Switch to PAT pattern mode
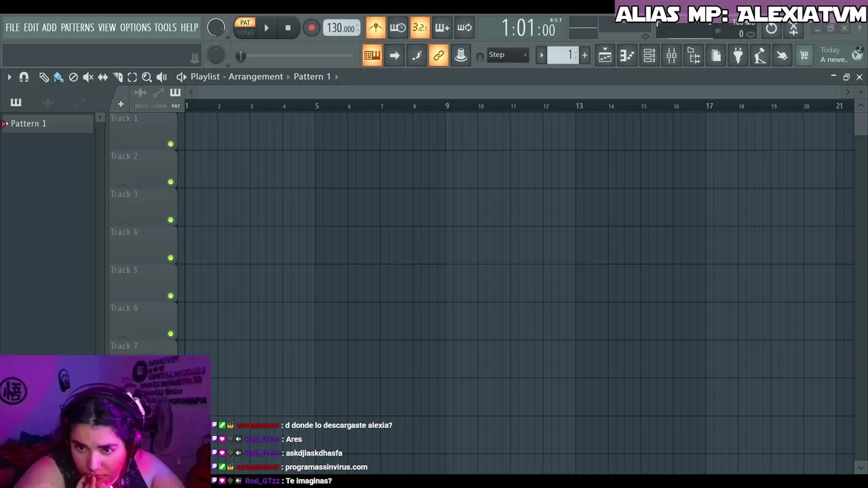The width and height of the screenshot is (868, 488). pyautogui.click(x=245, y=23)
